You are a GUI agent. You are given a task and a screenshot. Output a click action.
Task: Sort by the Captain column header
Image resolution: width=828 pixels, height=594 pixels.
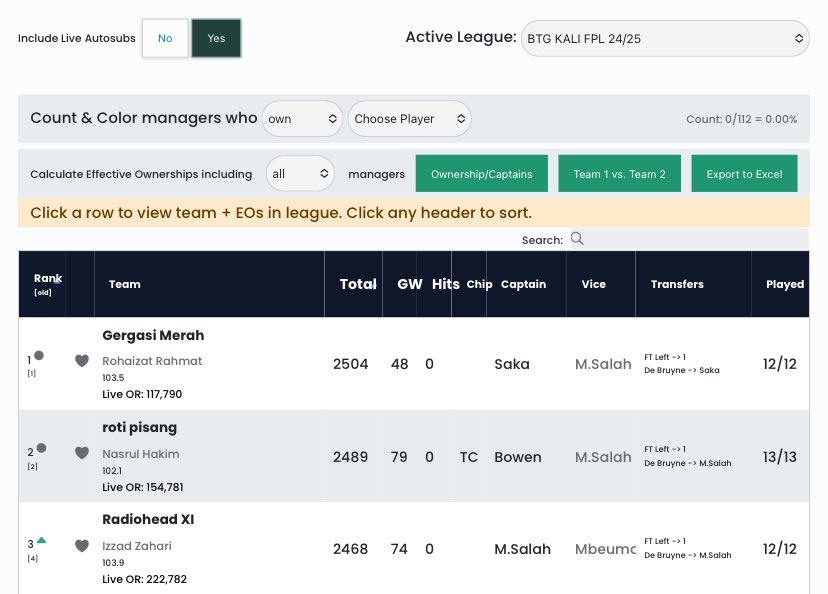(526, 284)
